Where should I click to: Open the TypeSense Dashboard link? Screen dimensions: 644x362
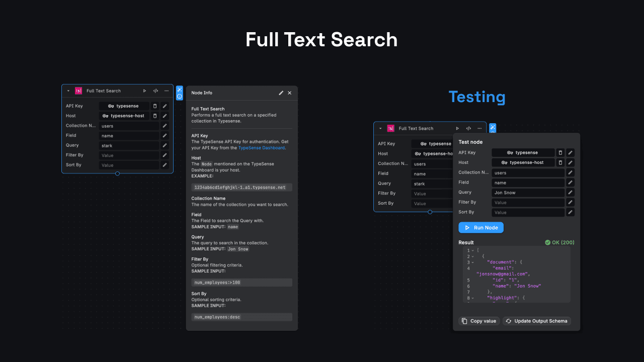pyautogui.click(x=262, y=148)
